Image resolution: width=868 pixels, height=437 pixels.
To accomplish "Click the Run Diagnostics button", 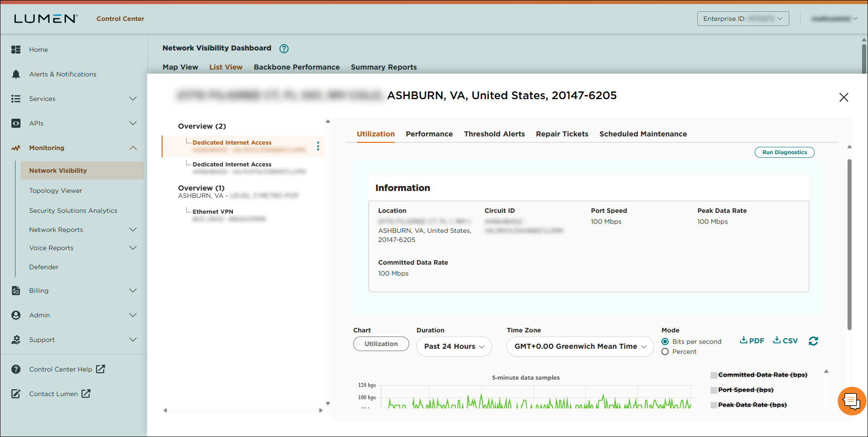I will point(784,152).
